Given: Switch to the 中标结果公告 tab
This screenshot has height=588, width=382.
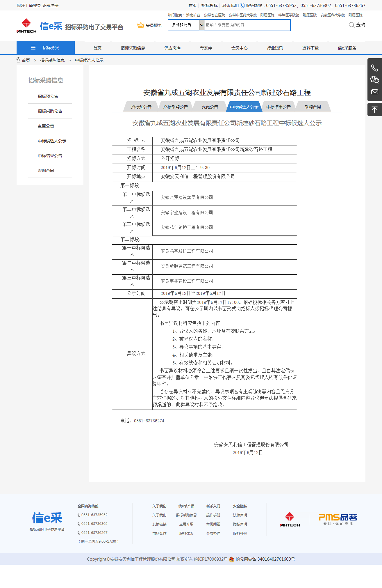Looking at the screenshot, I should point(279,107).
